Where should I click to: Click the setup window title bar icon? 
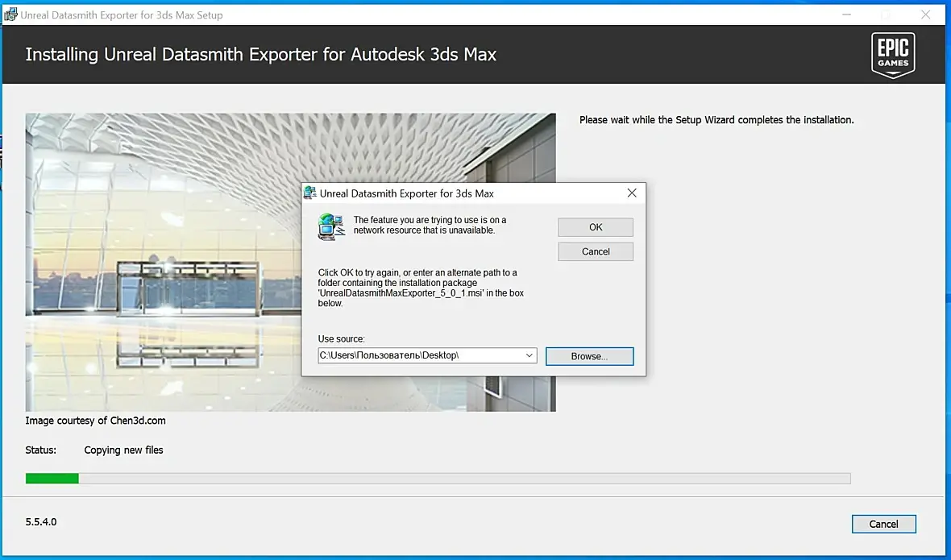[x=11, y=15]
